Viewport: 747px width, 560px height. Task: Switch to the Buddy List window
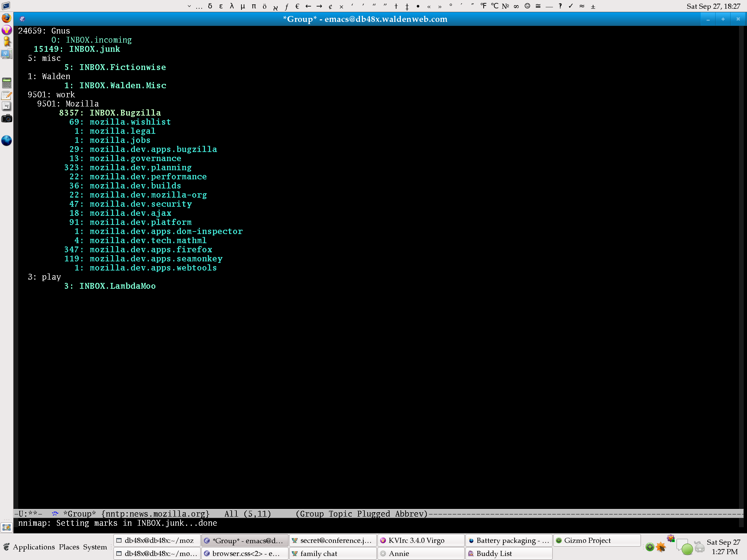(x=509, y=553)
